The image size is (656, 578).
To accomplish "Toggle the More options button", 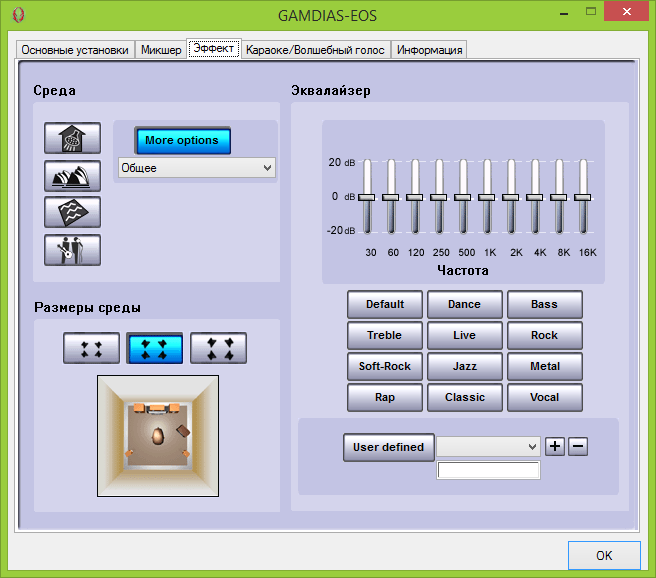I will click(182, 141).
